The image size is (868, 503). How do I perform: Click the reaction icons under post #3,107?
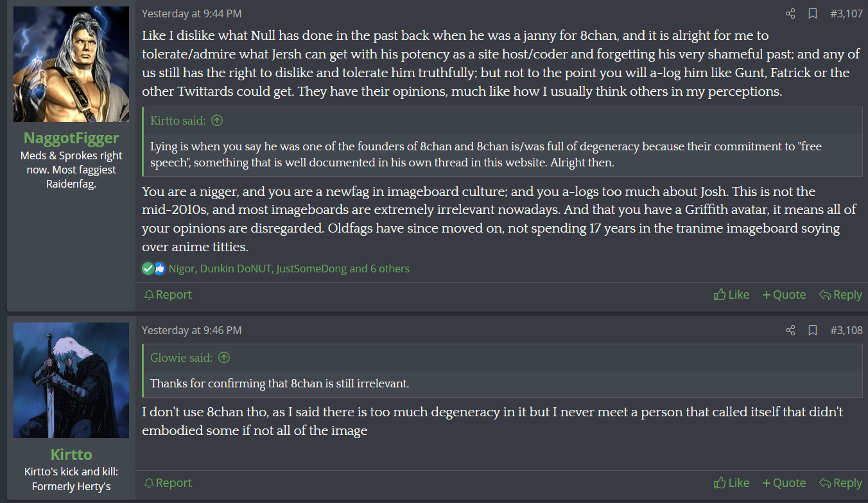[154, 269]
